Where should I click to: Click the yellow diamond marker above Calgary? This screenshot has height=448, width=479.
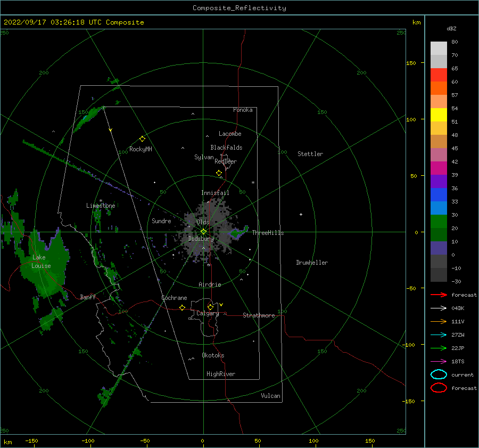tap(210, 307)
